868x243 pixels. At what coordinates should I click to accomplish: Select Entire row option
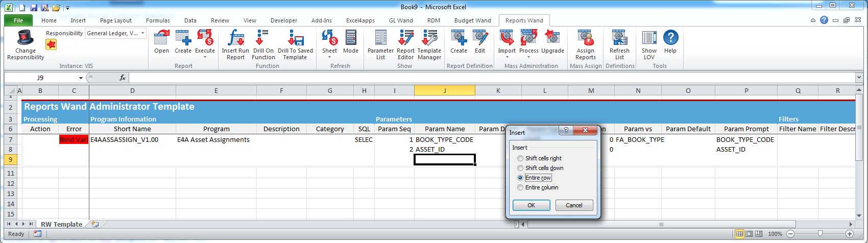(534, 178)
